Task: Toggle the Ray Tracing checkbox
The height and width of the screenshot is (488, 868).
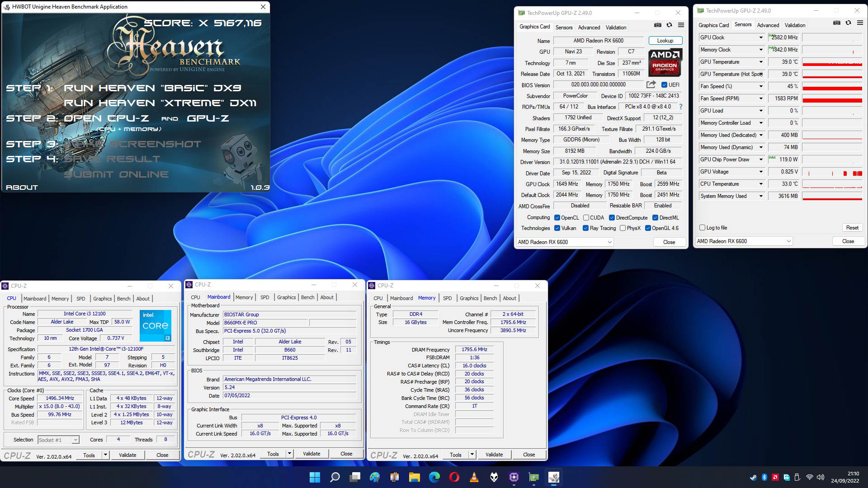Action: [586, 228]
